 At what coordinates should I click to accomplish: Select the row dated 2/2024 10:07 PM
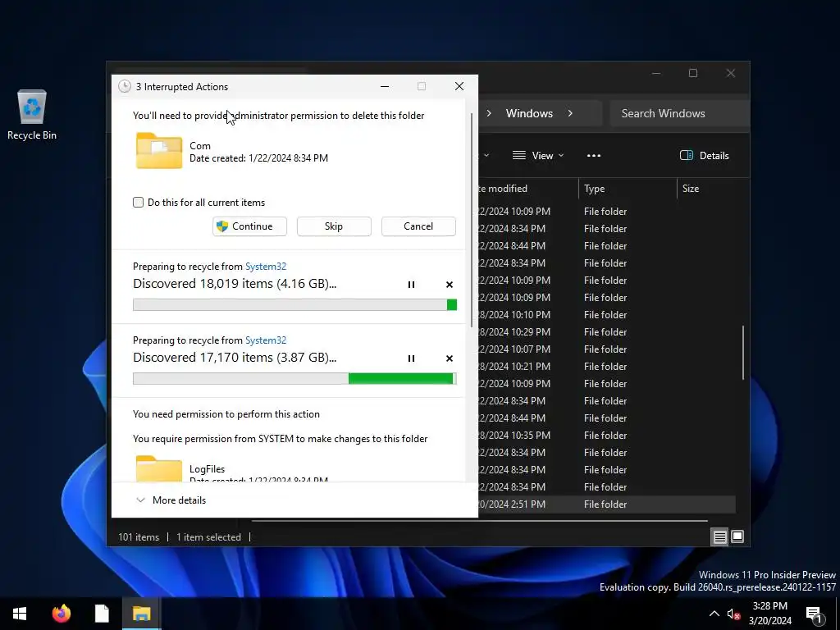(x=606, y=349)
